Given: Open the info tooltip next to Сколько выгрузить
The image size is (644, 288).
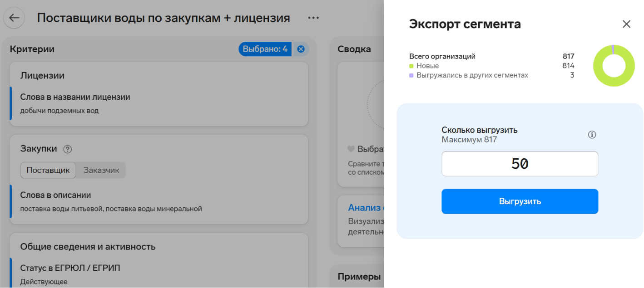Looking at the screenshot, I should click(x=592, y=135).
